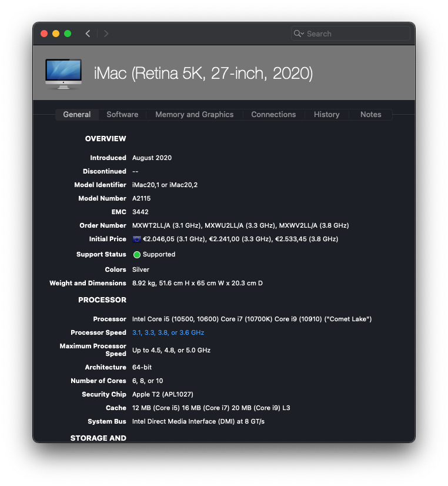This screenshot has width=448, height=486.
Task: Click the Model Identifier value iMac20,1
Action: click(146, 185)
